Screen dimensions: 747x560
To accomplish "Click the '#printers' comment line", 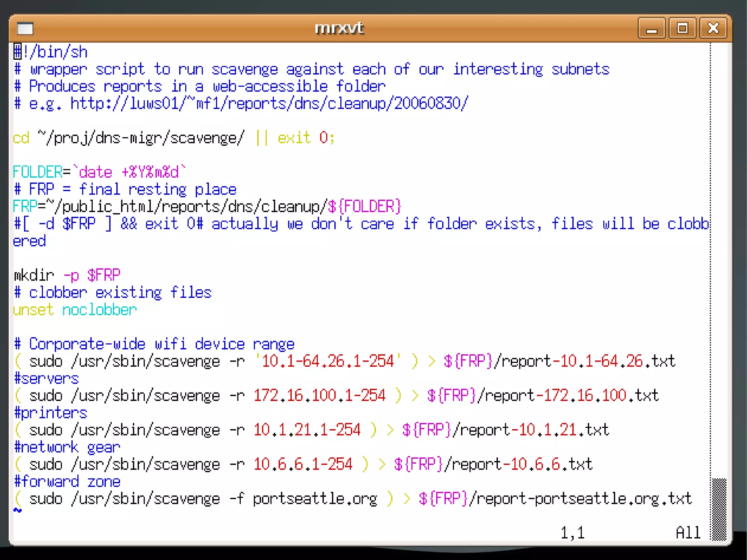I will pyautogui.click(x=51, y=413).
